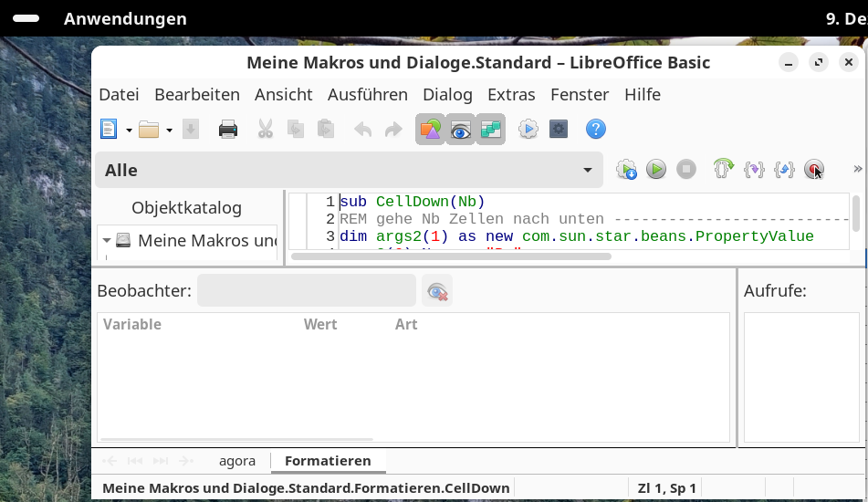
Task: Click the Compile icon
Action: pos(626,170)
